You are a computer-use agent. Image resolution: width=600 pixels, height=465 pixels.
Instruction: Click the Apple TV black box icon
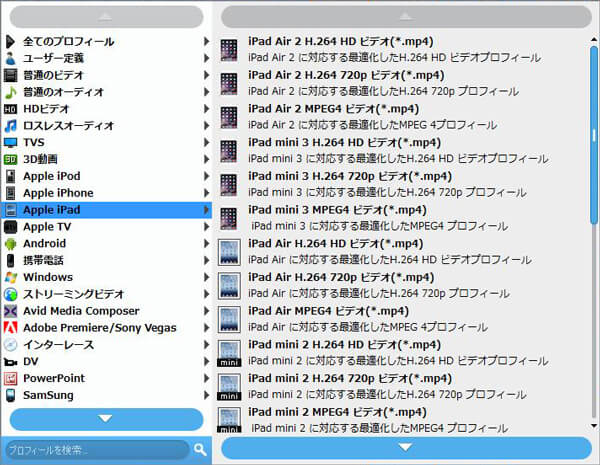[x=10, y=227]
